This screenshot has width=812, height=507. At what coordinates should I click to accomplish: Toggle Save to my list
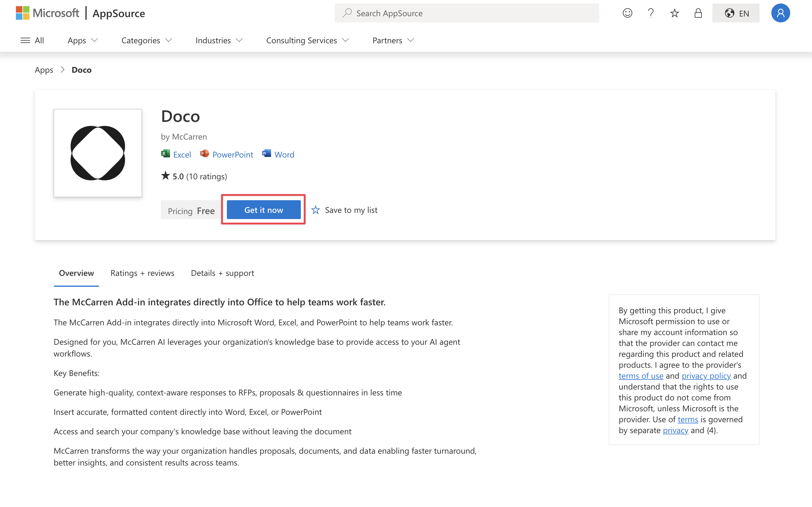[x=344, y=210]
